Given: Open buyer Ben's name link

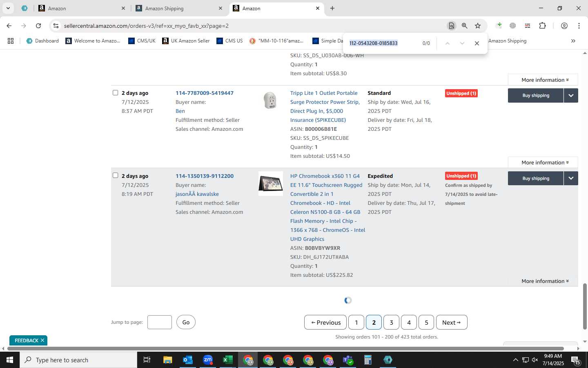Looking at the screenshot, I should tap(180, 111).
